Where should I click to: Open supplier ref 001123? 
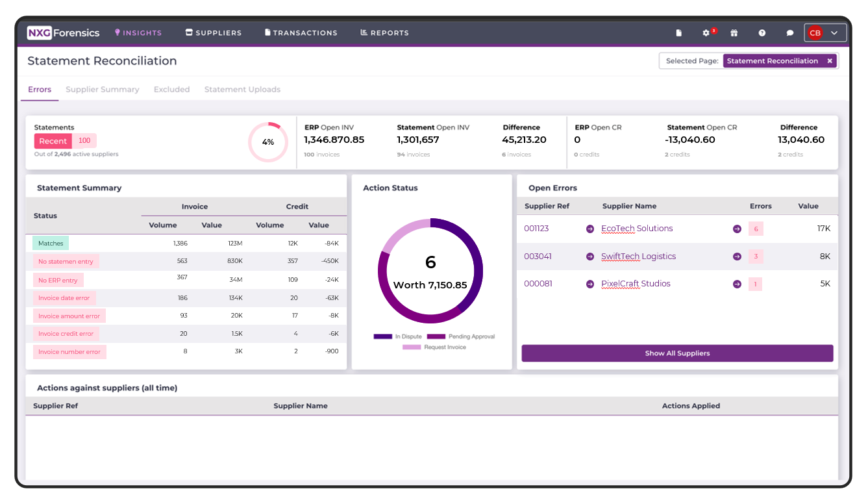(x=536, y=229)
